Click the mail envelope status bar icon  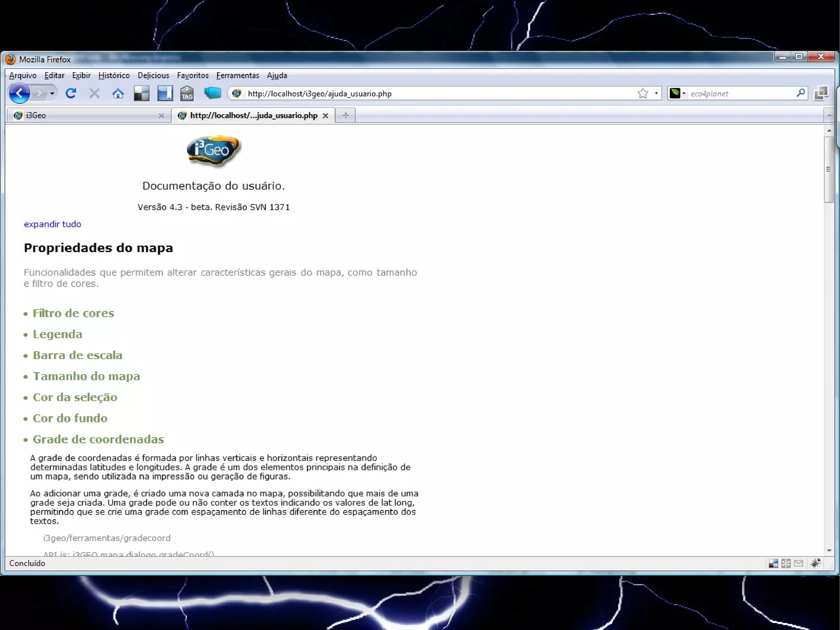click(798, 564)
